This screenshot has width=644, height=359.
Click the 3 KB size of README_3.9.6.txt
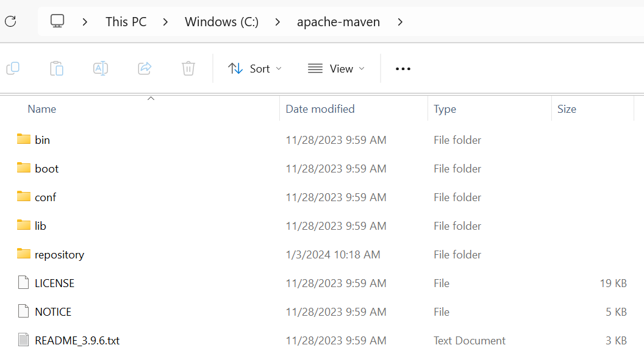[x=616, y=341]
